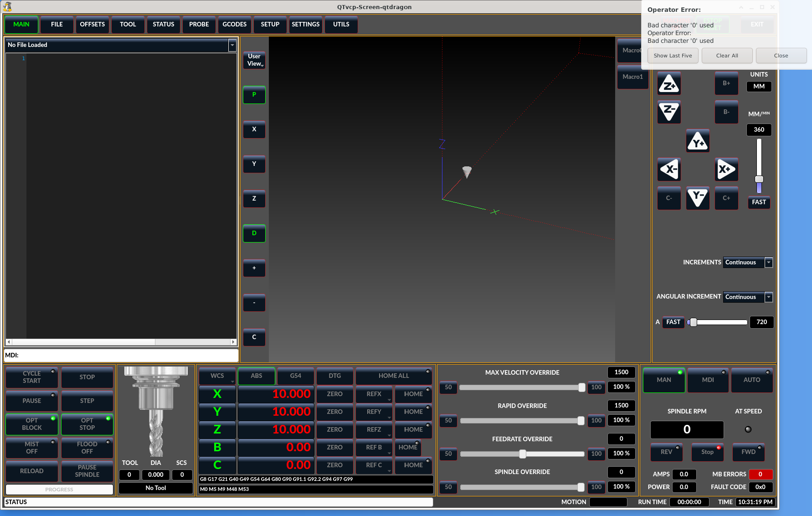Select the Z axis DRO label

pos(217,429)
